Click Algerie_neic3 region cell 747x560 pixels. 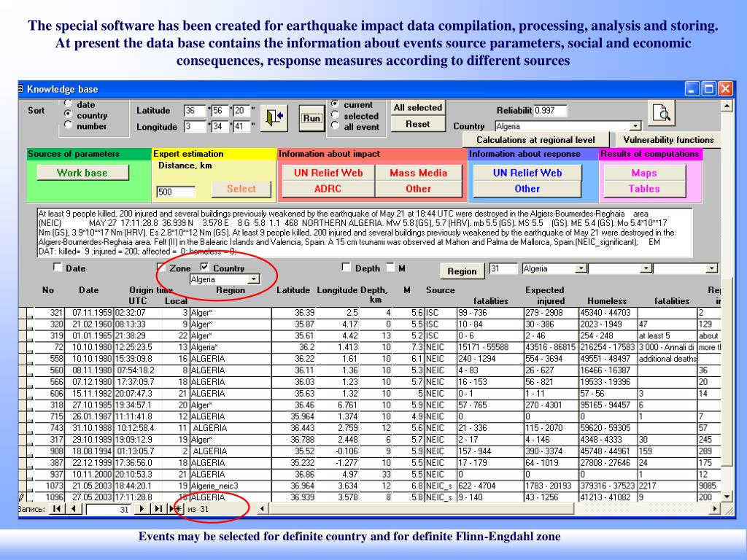(231, 486)
